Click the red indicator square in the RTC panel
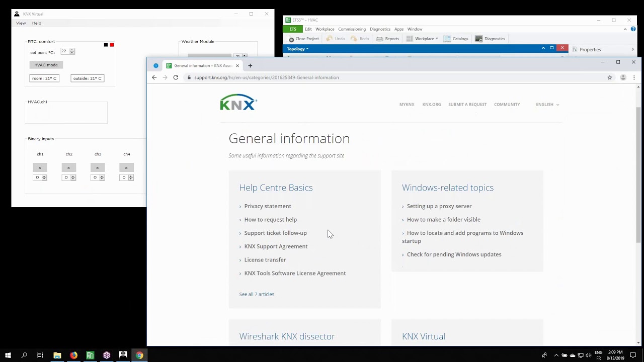The height and width of the screenshot is (362, 644). [x=112, y=45]
